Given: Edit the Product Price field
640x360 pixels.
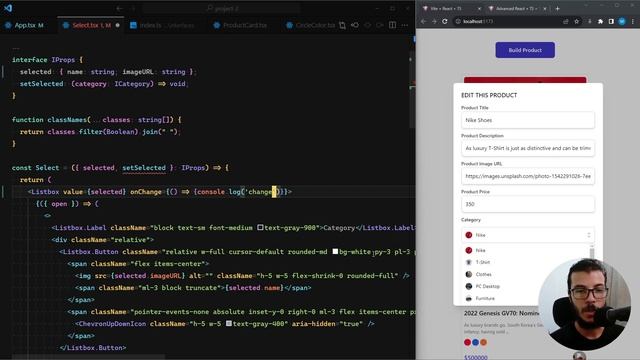Looking at the screenshot, I should coord(528,204).
